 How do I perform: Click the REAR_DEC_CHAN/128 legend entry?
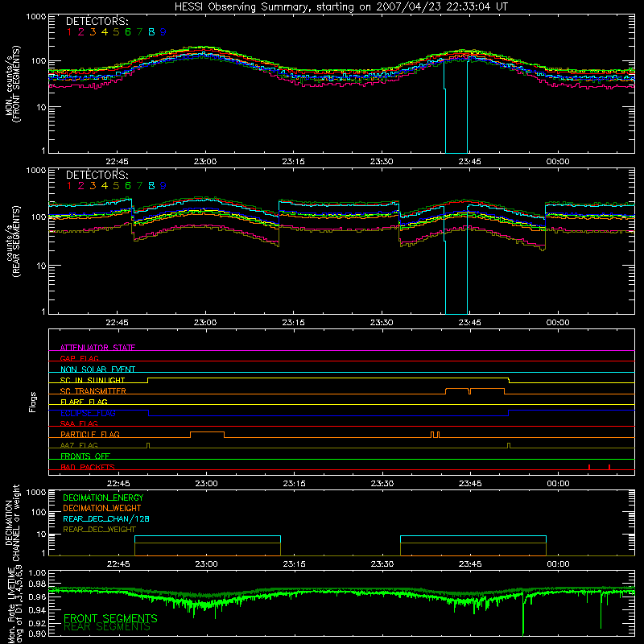106,518
